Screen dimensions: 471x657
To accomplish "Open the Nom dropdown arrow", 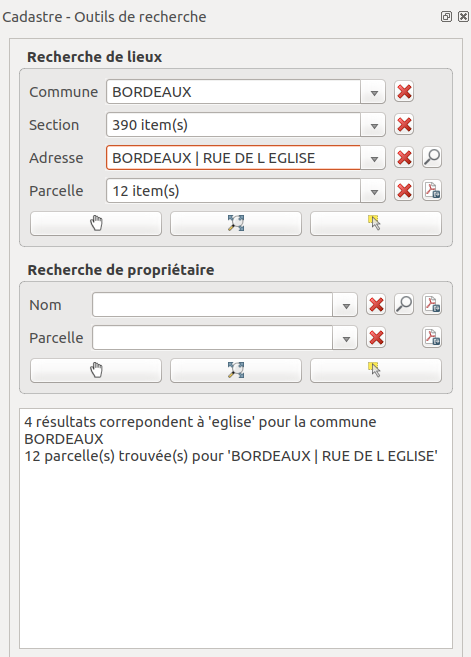I will point(345,305).
